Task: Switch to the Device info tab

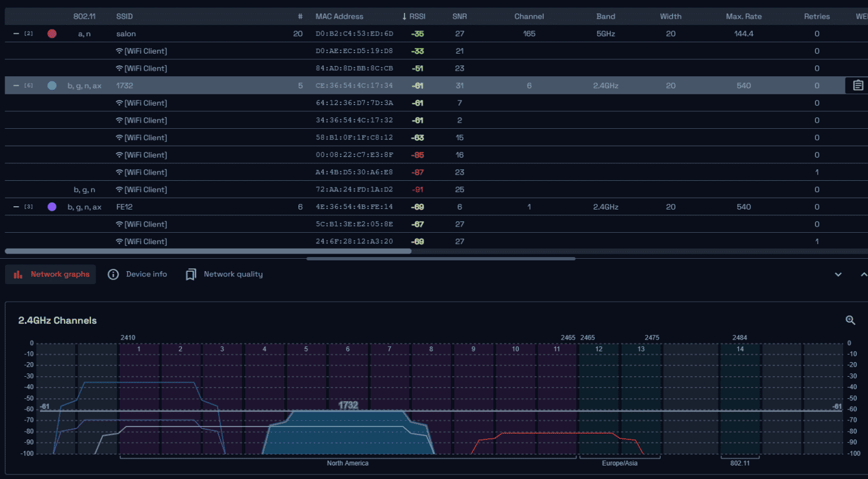Action: coord(146,274)
